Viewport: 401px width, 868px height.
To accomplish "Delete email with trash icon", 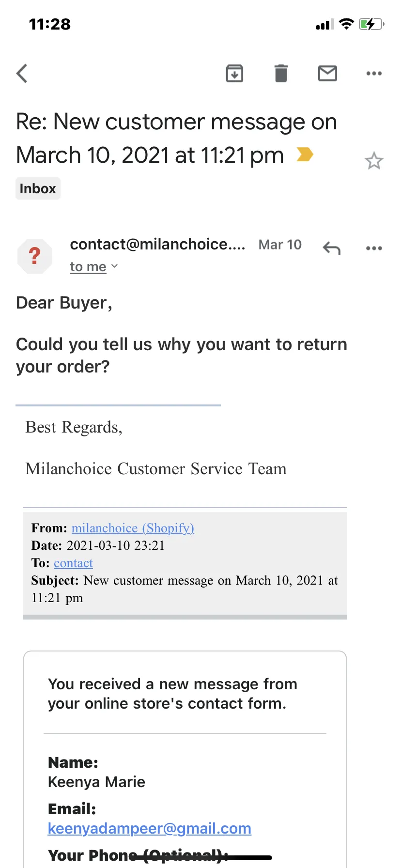I will pyautogui.click(x=281, y=74).
